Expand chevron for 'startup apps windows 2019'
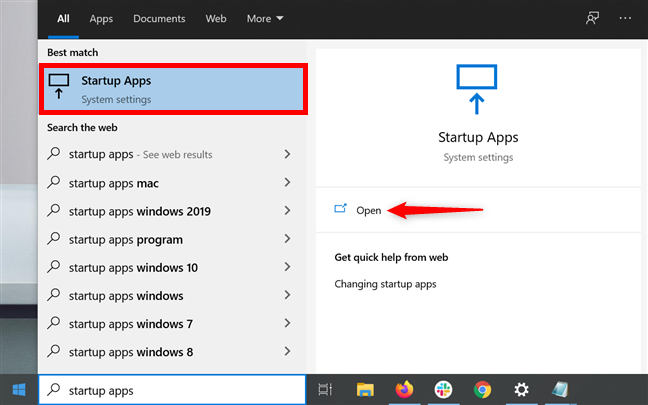The width and height of the screenshot is (648, 405). click(287, 210)
